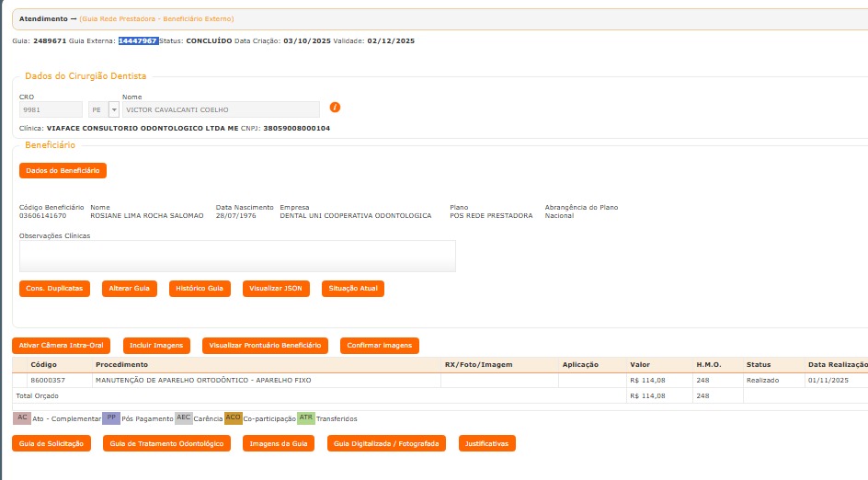Click the AC Ato-Complementar legend swatch
Screen dimensions: 868x480
pos(21,417)
